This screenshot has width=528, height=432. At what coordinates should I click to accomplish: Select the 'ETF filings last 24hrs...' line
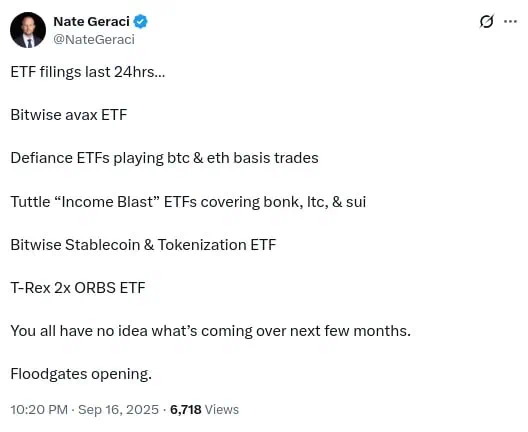88,72
